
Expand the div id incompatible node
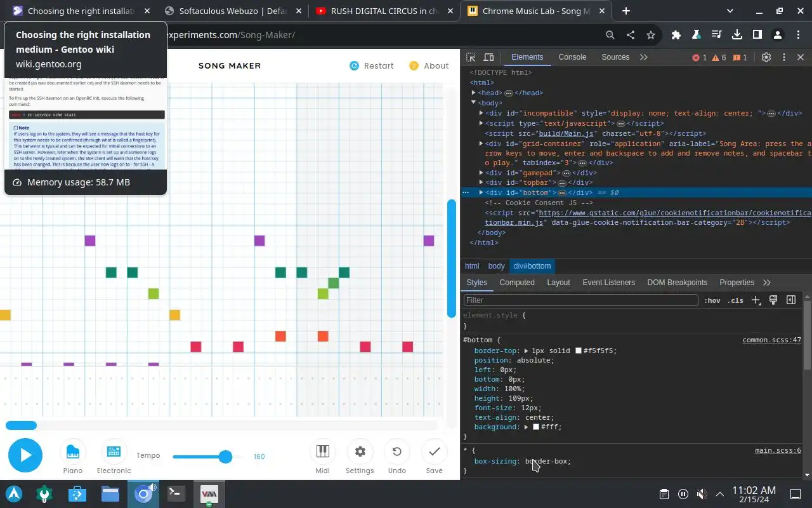(x=481, y=113)
